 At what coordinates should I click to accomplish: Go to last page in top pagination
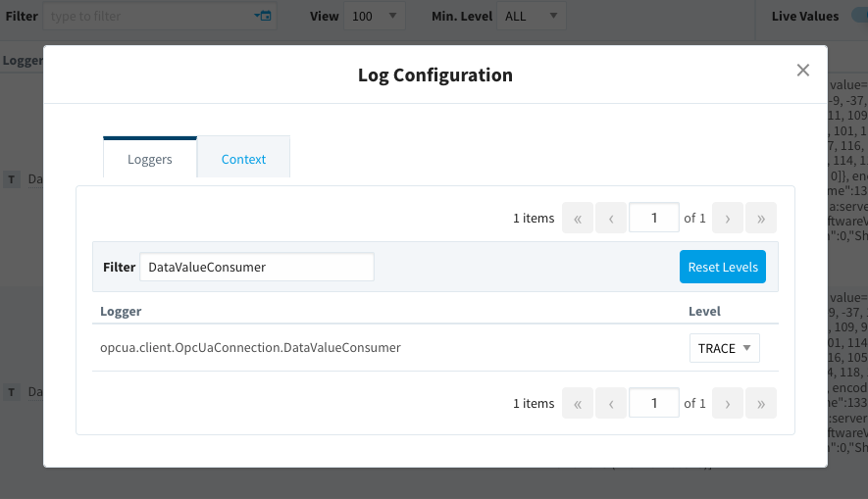click(x=761, y=218)
